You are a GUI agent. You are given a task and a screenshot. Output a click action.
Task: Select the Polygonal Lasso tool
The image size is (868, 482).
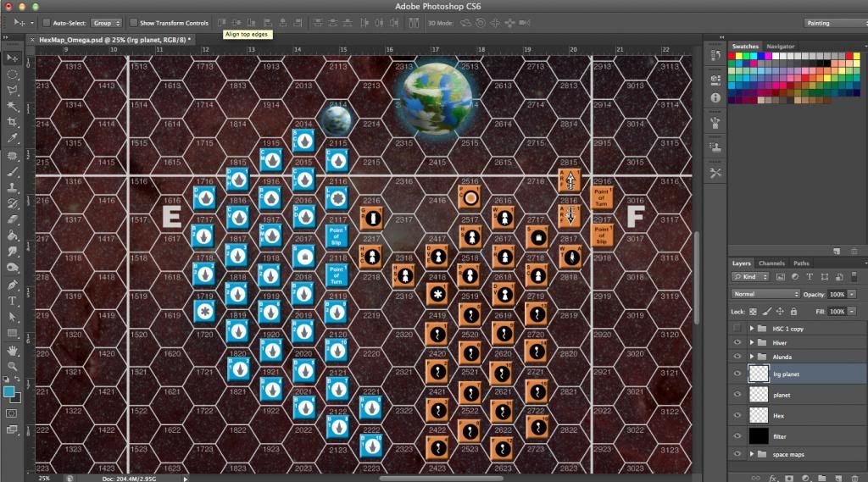pyautogui.click(x=12, y=90)
